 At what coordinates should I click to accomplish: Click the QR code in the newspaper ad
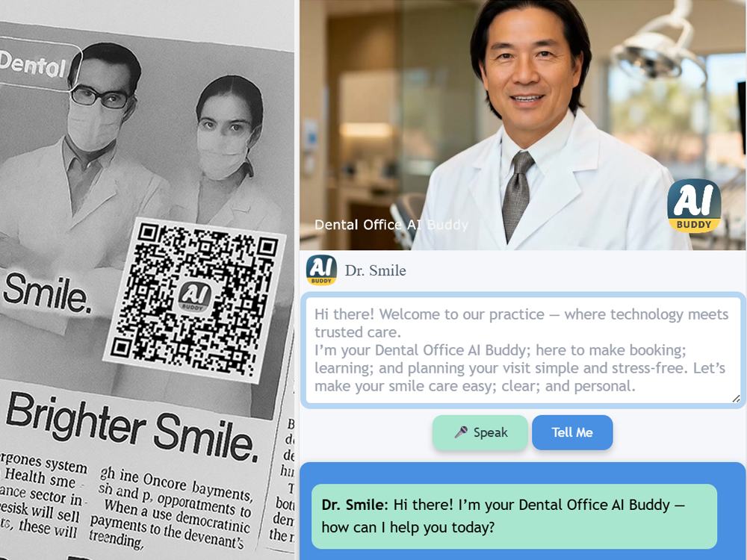[x=194, y=300]
